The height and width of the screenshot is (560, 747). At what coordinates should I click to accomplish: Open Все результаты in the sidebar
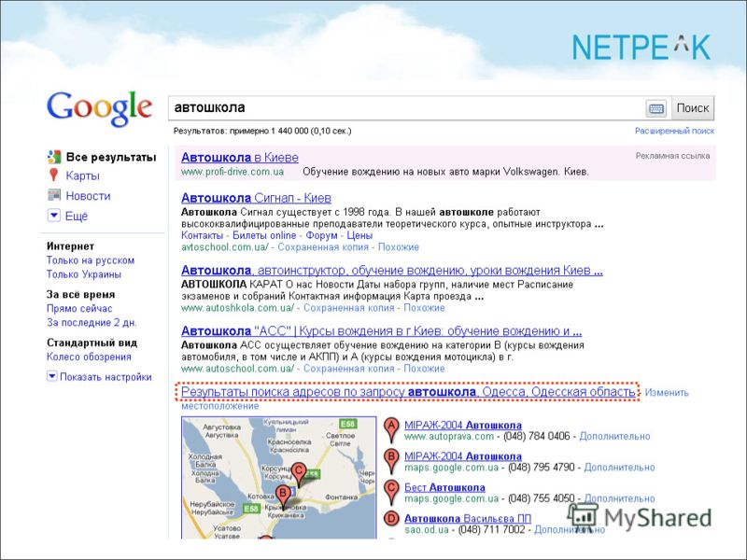click(111, 157)
